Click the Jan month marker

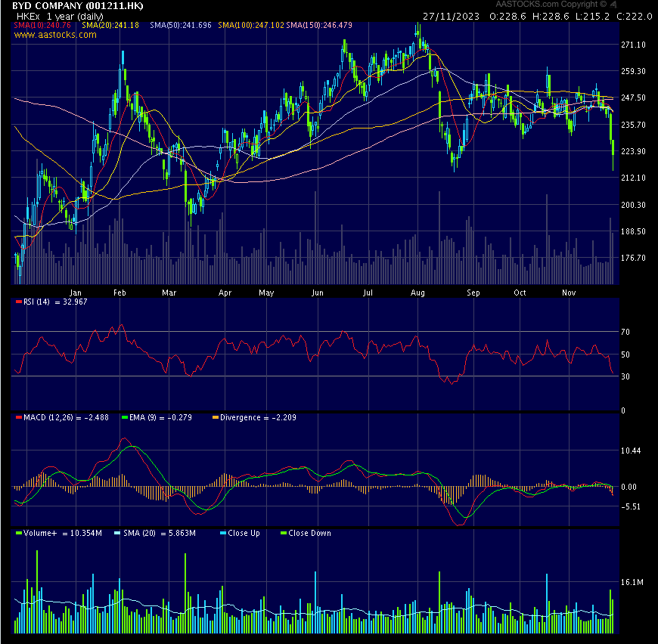(x=76, y=293)
